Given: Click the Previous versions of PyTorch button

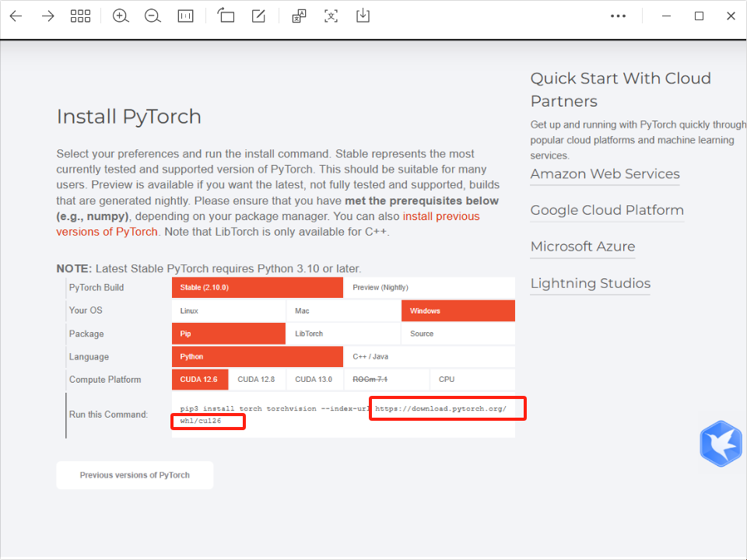Looking at the screenshot, I should click(135, 475).
